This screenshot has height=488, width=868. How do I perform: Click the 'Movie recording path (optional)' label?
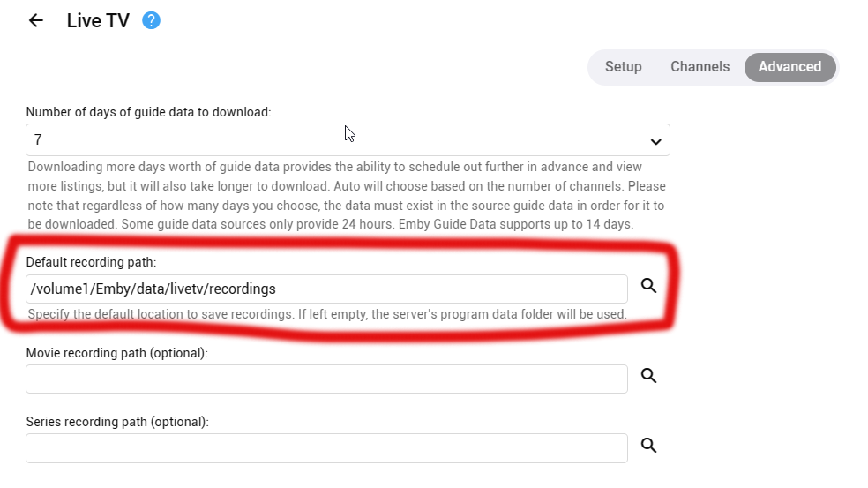coord(116,353)
